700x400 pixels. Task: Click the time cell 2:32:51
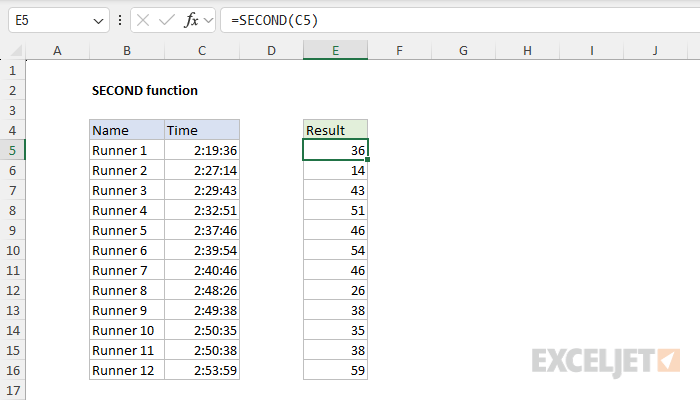pos(202,210)
